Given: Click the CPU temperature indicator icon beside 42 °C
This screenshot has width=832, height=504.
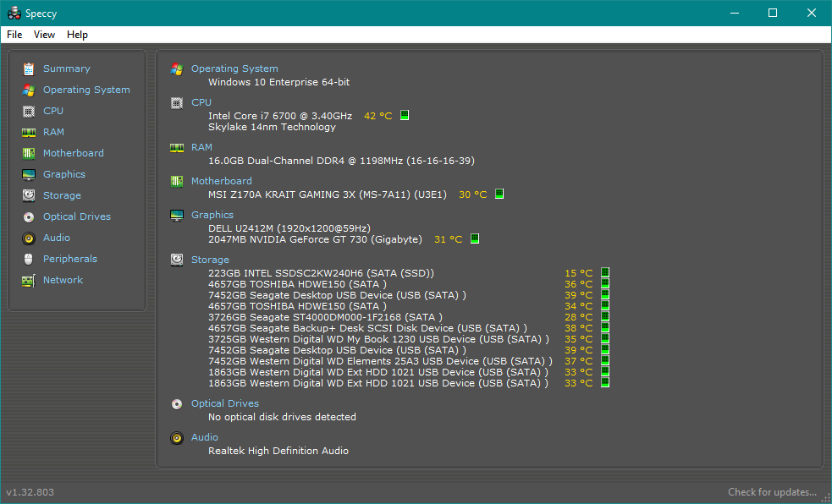Looking at the screenshot, I should 405,115.
